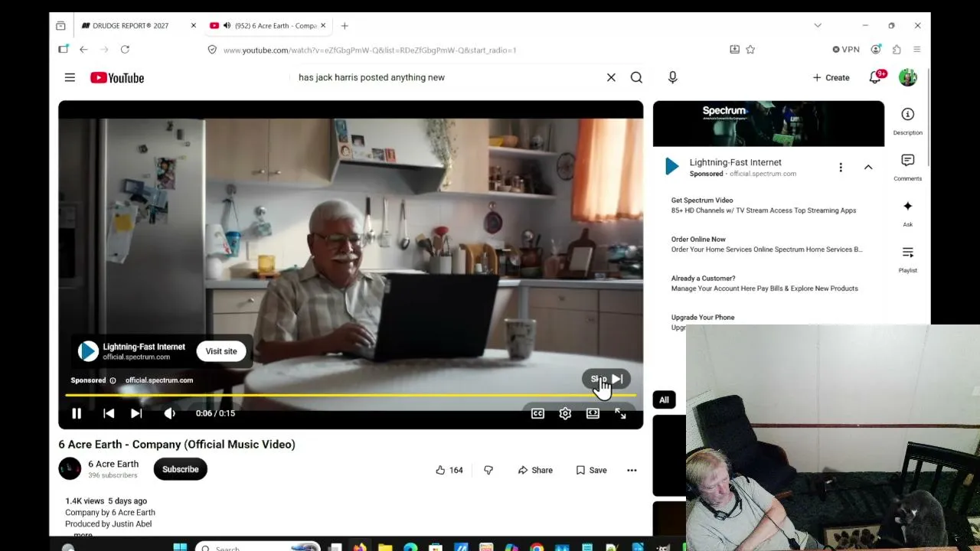Select the All filter chip

pos(664,399)
